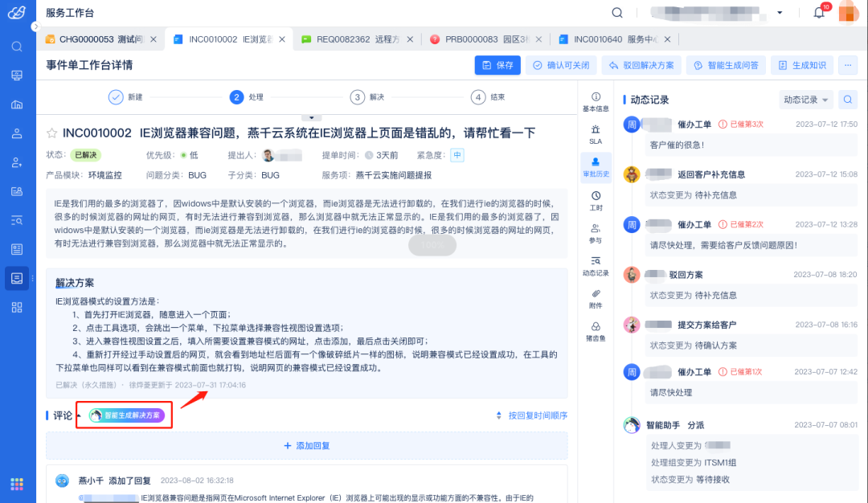Viewport: 868px width, 503px height.
Task: Collapse the 评论 section arrow
Action: 79,415
